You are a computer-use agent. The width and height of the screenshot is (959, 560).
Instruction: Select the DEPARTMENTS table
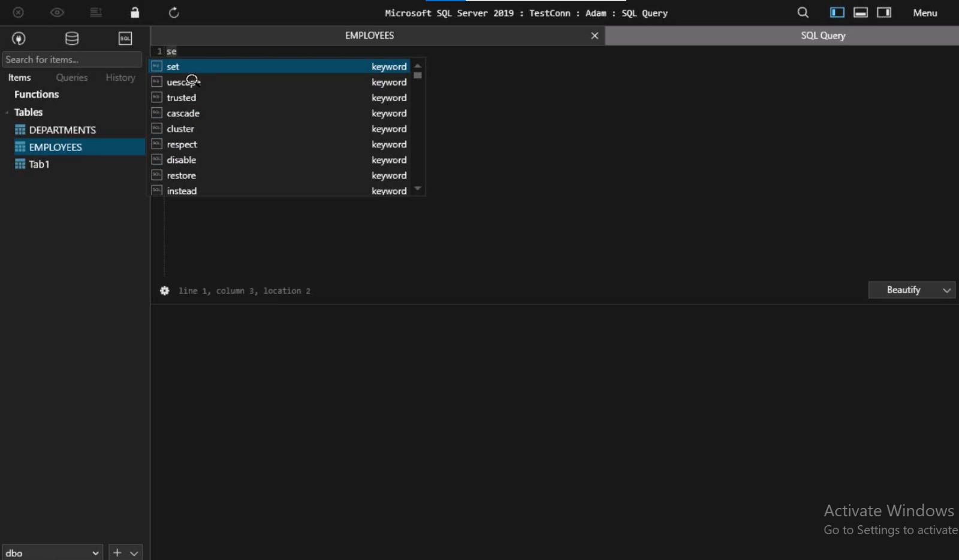[62, 130]
